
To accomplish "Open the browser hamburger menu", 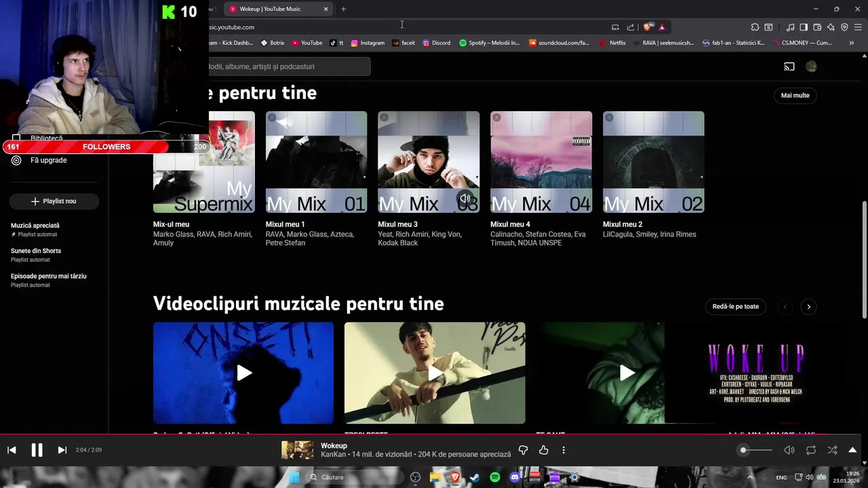I will 858,27.
